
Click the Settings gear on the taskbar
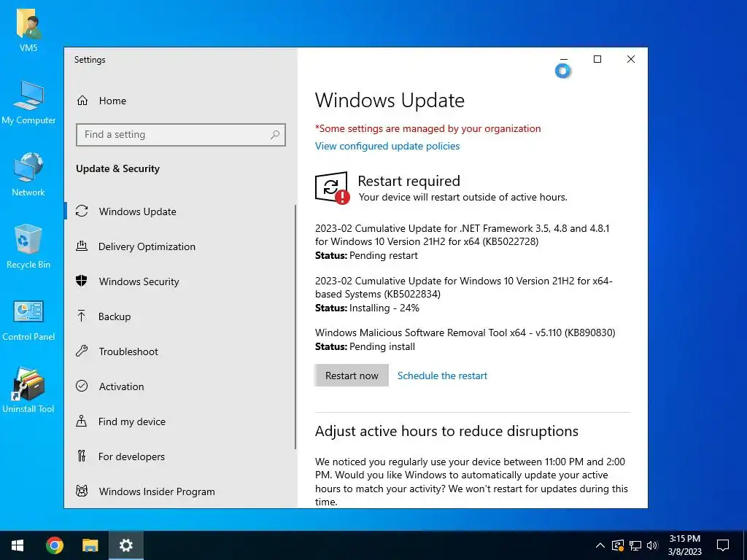(125, 545)
